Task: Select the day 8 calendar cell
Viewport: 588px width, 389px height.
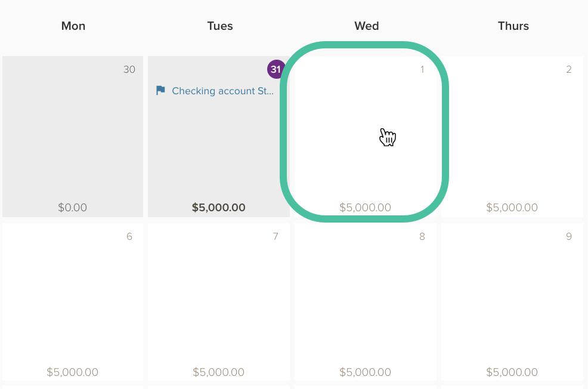Action: 365,302
